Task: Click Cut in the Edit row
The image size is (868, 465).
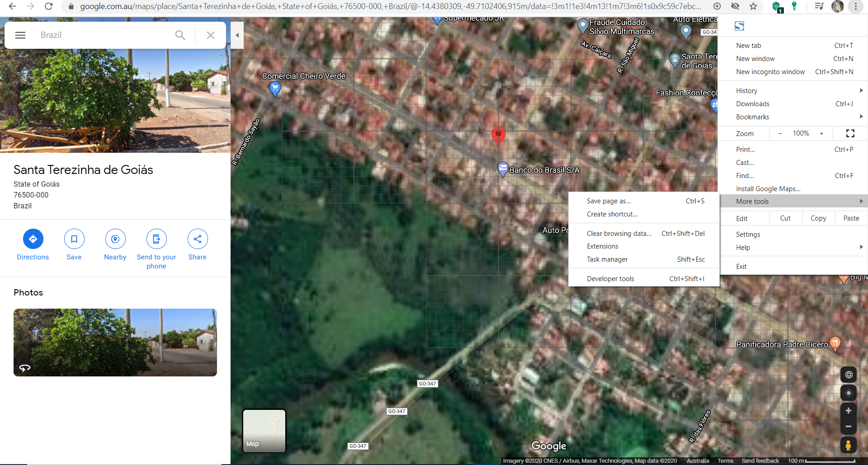Action: coord(785,218)
